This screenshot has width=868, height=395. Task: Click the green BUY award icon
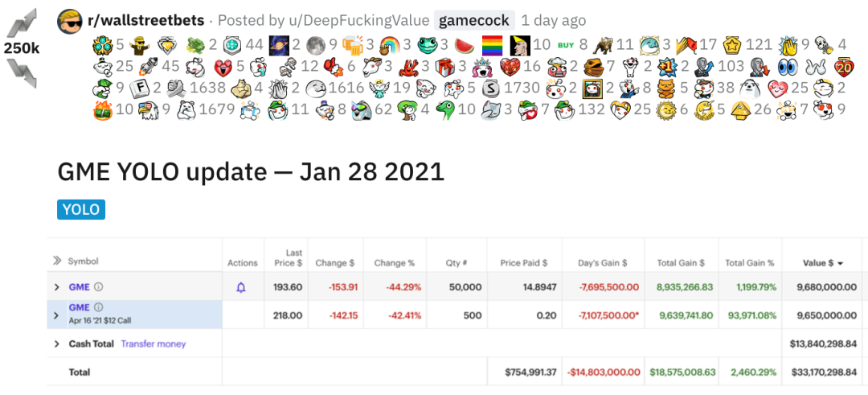tap(566, 44)
